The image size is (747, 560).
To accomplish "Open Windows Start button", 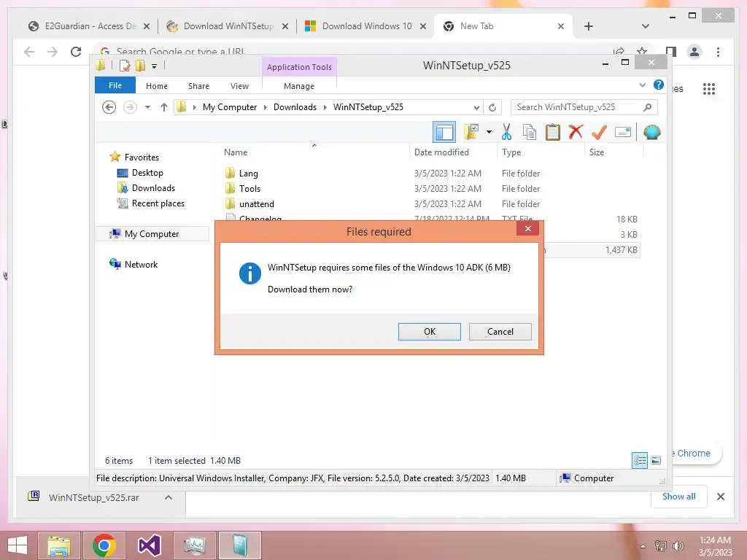I will click(x=18, y=545).
